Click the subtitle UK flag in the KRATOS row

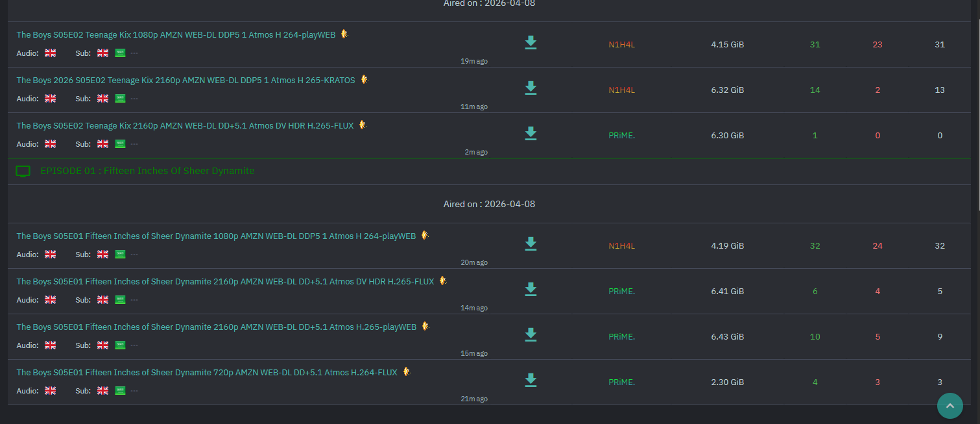[102, 99]
